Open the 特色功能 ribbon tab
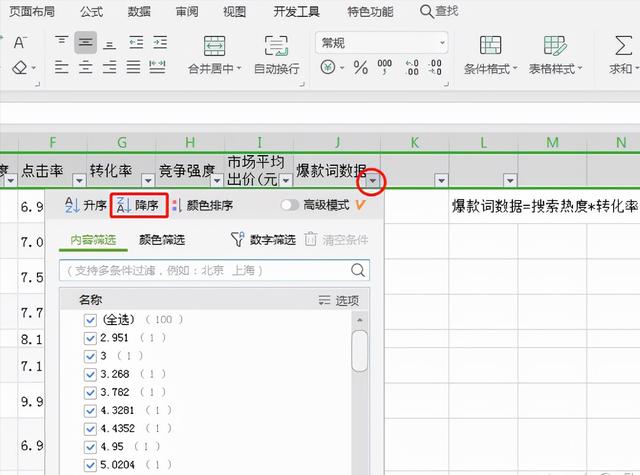Screen dimensions: 640x475 click(x=370, y=11)
